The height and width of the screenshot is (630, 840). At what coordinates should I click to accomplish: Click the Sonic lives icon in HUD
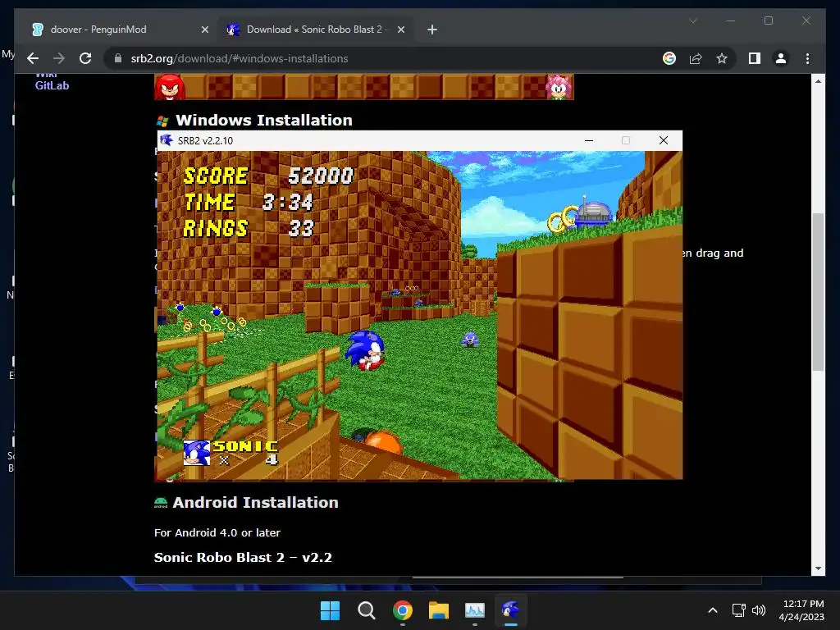point(197,453)
